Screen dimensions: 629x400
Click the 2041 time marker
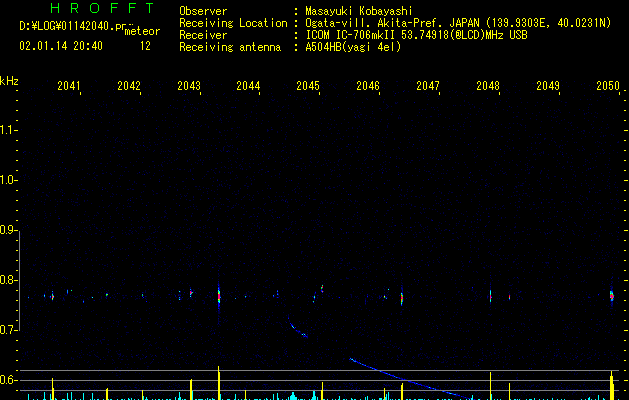[x=69, y=86]
